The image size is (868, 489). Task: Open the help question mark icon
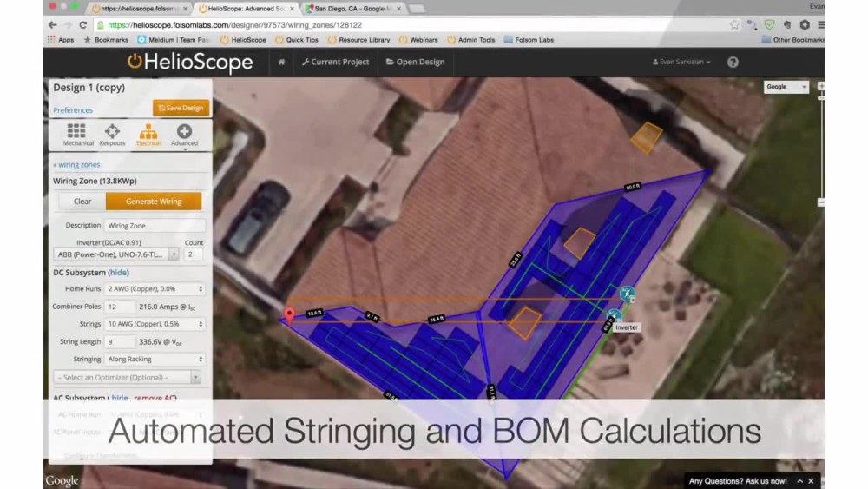click(x=733, y=62)
